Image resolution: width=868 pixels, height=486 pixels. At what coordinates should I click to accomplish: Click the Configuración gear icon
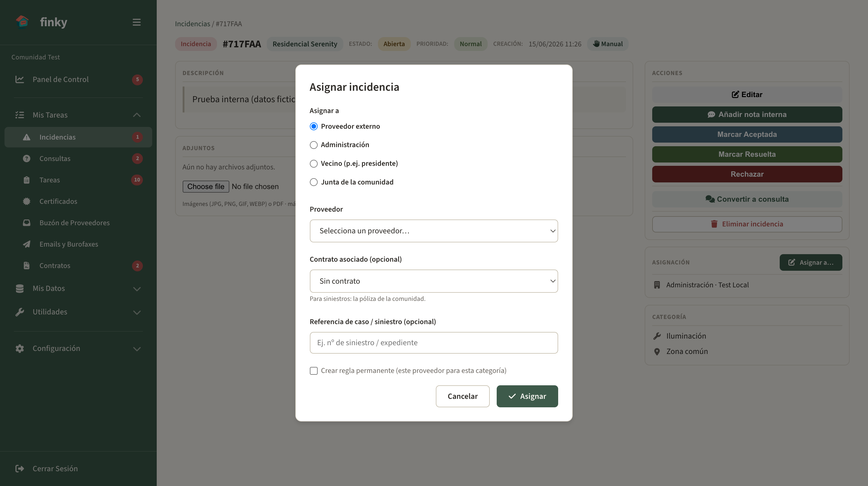click(20, 349)
